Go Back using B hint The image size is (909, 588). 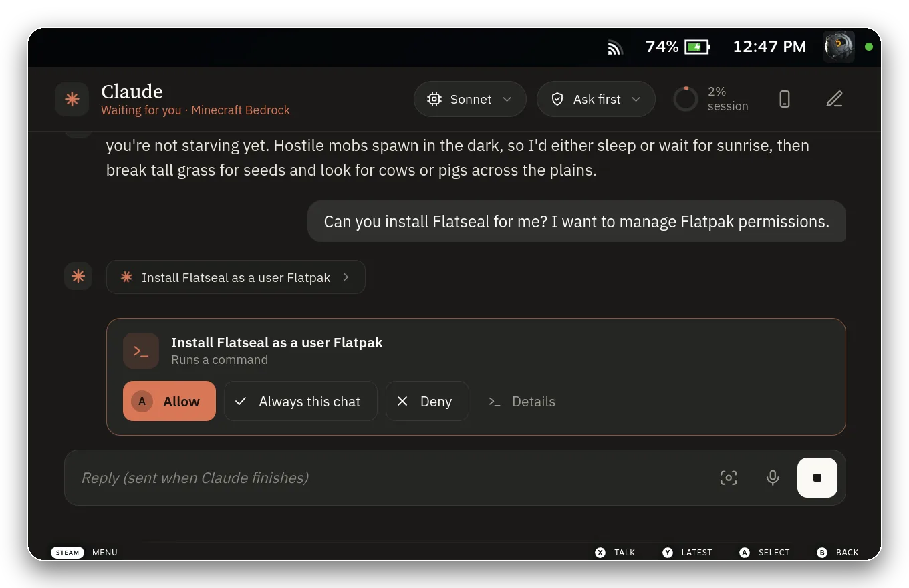(x=838, y=553)
